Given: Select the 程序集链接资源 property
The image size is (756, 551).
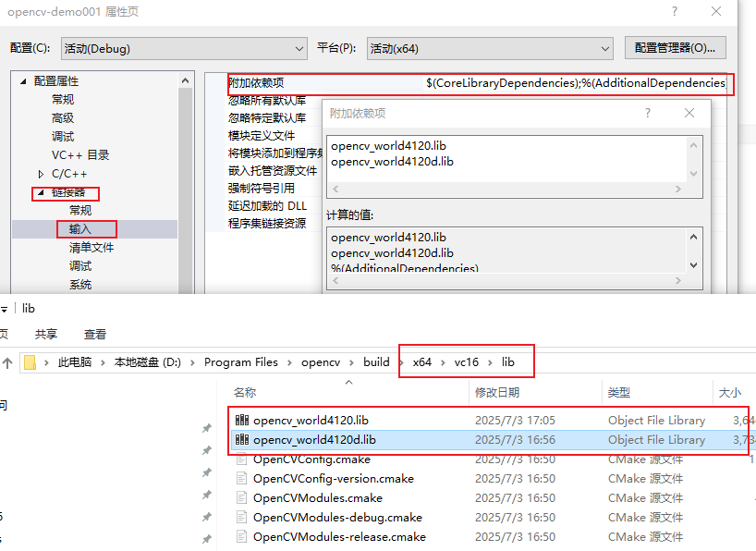Looking at the screenshot, I should pyautogui.click(x=267, y=224).
